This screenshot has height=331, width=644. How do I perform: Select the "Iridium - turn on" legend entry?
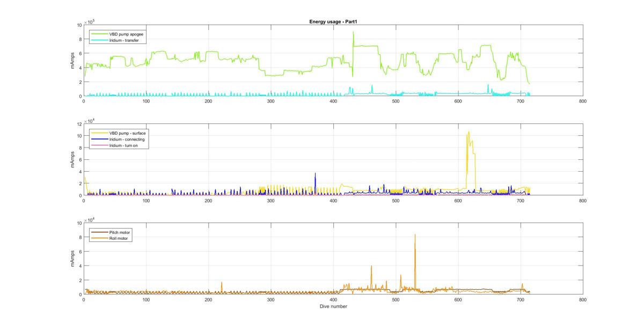(x=125, y=145)
